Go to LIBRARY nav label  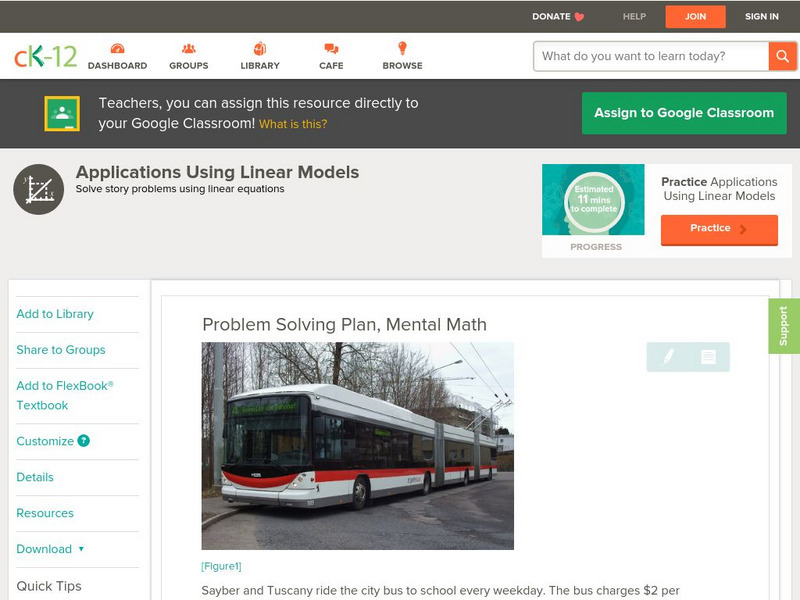pyautogui.click(x=260, y=65)
